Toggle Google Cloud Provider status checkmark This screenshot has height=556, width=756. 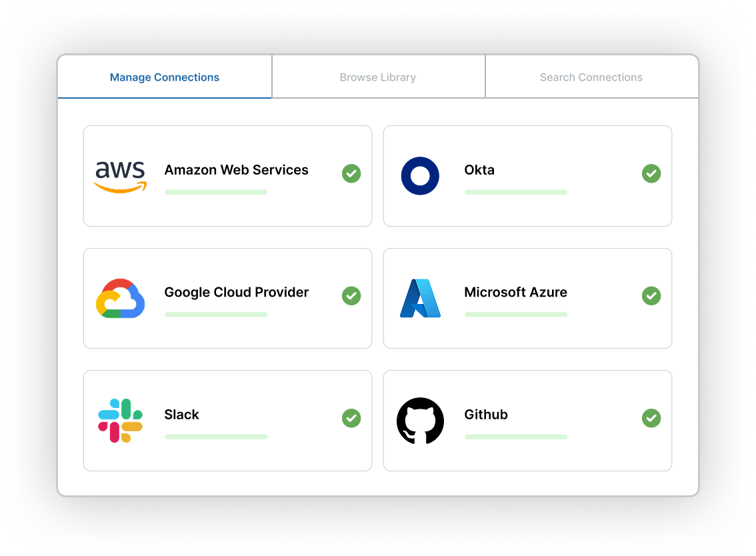351,295
